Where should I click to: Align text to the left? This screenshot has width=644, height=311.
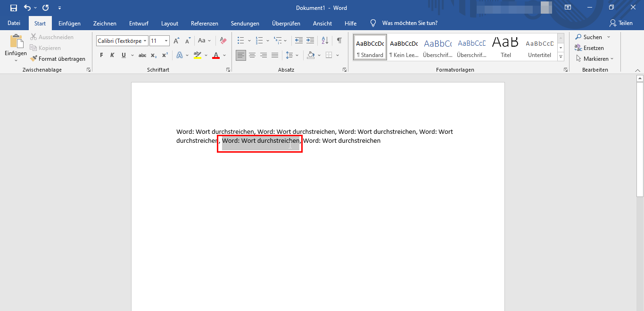pyautogui.click(x=241, y=56)
